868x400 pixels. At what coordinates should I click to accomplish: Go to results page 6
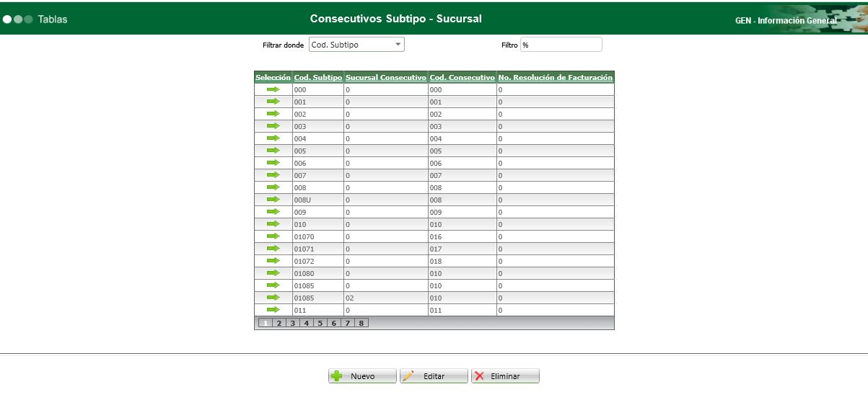[x=334, y=323]
